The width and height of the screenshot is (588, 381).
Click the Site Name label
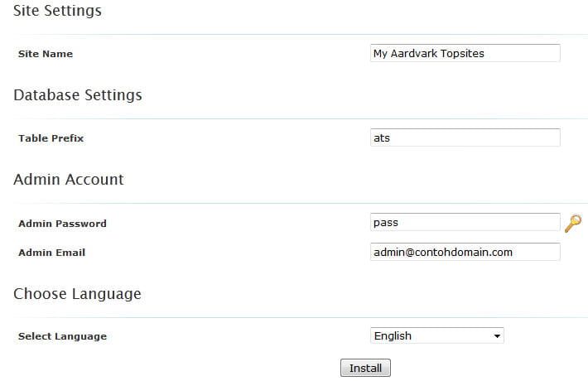click(46, 54)
